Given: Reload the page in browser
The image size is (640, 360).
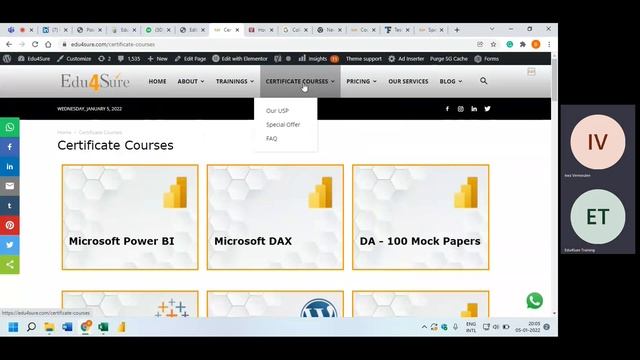Looking at the screenshot, I should pos(35,44).
